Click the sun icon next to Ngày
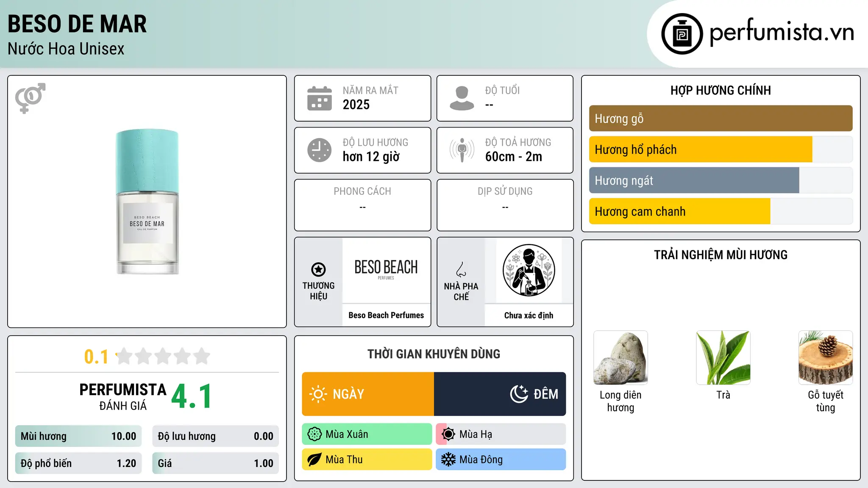 click(318, 394)
